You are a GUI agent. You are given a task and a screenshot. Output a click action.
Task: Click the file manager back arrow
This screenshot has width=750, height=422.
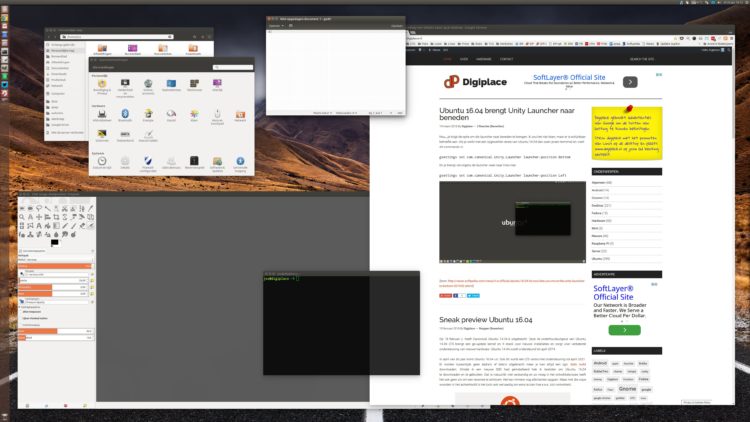coord(48,37)
